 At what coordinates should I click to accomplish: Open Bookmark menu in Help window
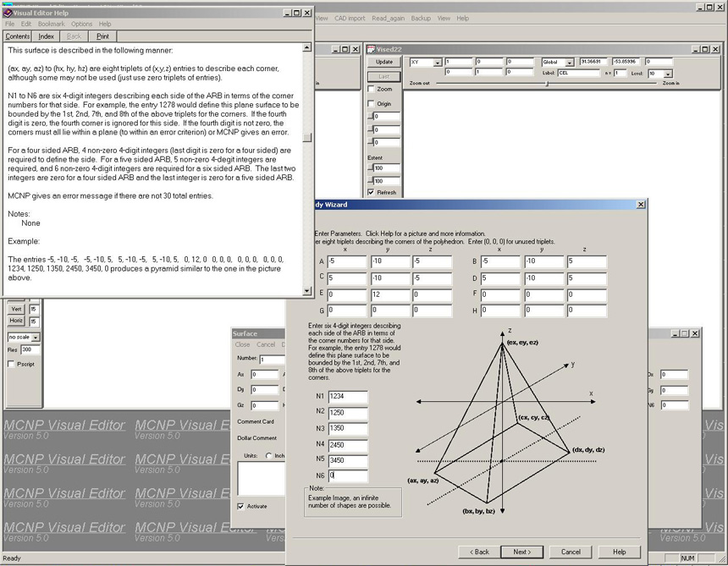tap(51, 25)
